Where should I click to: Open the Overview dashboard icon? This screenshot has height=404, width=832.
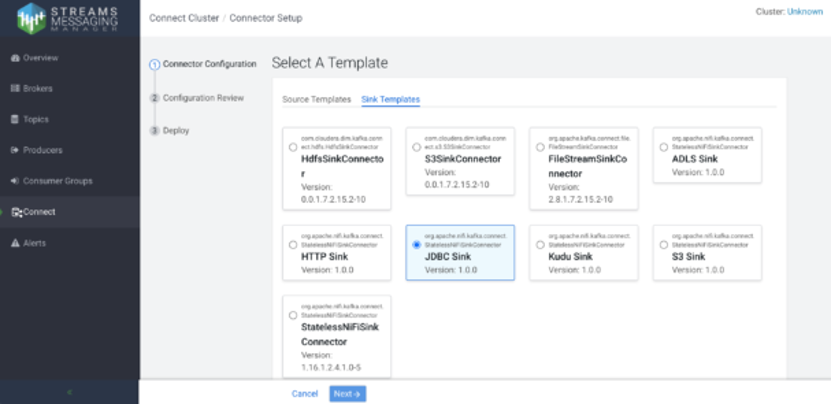click(15, 58)
